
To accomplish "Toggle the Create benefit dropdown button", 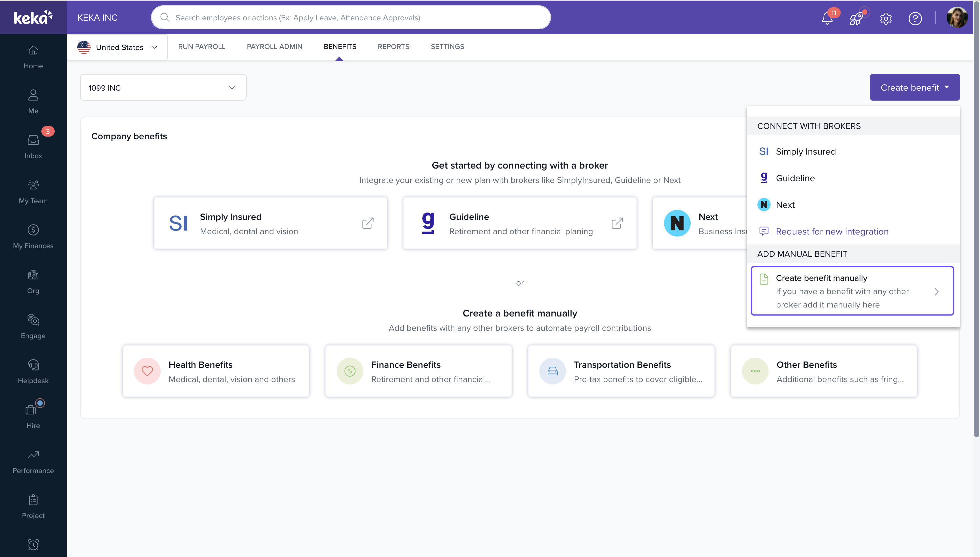I will (915, 88).
